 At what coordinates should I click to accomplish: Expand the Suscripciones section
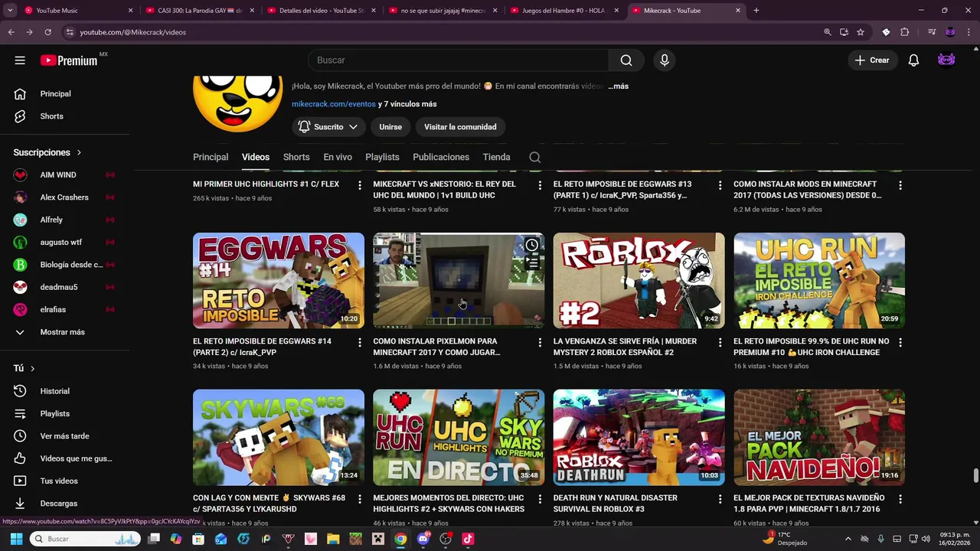[x=47, y=152]
